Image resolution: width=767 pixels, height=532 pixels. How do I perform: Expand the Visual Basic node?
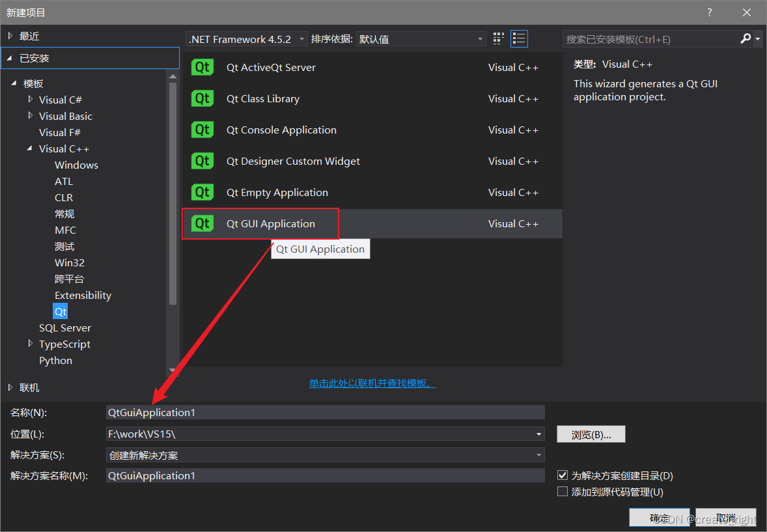pos(31,116)
